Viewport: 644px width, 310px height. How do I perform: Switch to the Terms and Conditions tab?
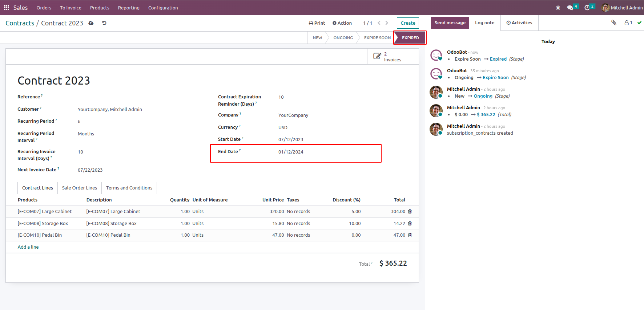129,188
